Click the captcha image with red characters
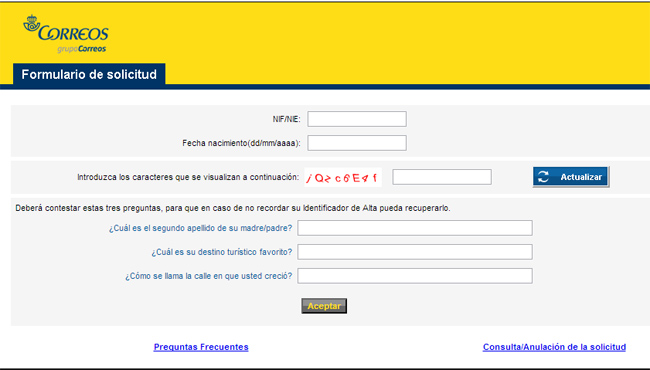The image size is (650, 370). pyautogui.click(x=343, y=177)
